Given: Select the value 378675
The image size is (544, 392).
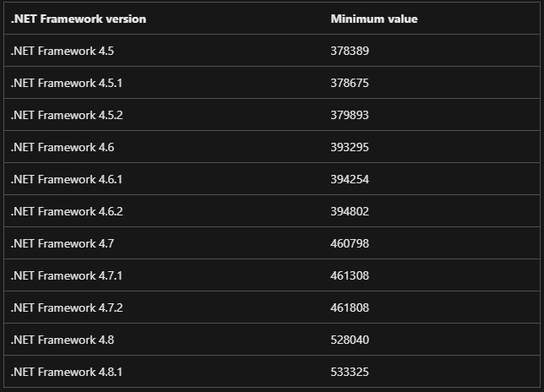Looking at the screenshot, I should coord(350,83).
